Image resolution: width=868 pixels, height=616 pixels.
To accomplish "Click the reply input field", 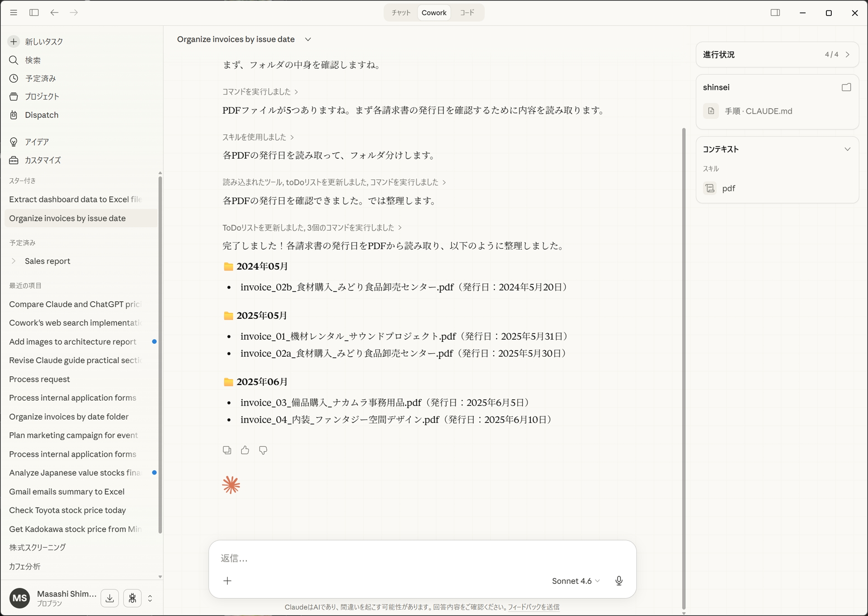I will (x=407, y=559).
